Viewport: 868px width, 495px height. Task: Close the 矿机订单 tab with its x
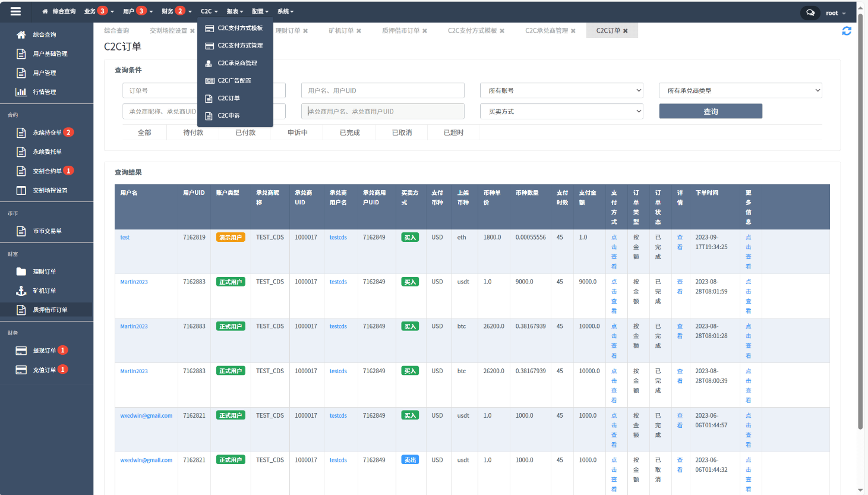(359, 31)
